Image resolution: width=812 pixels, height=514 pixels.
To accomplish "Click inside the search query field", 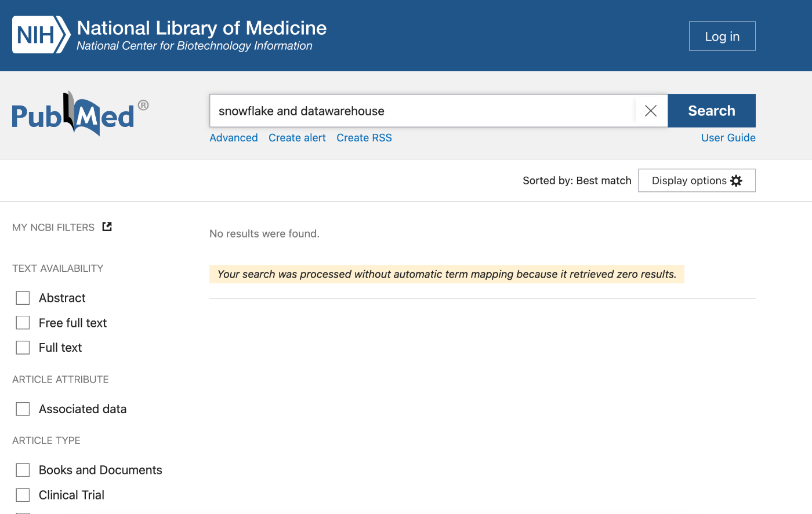I will pos(422,111).
